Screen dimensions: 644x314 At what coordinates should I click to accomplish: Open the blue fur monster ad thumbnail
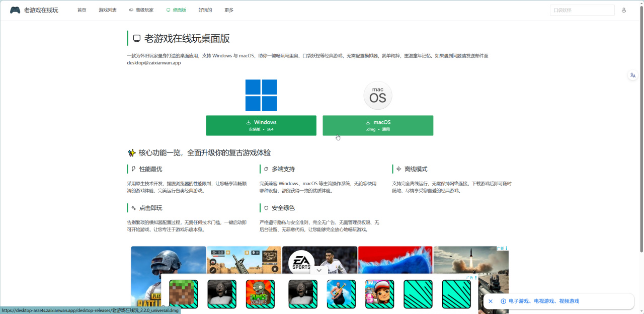395,260
